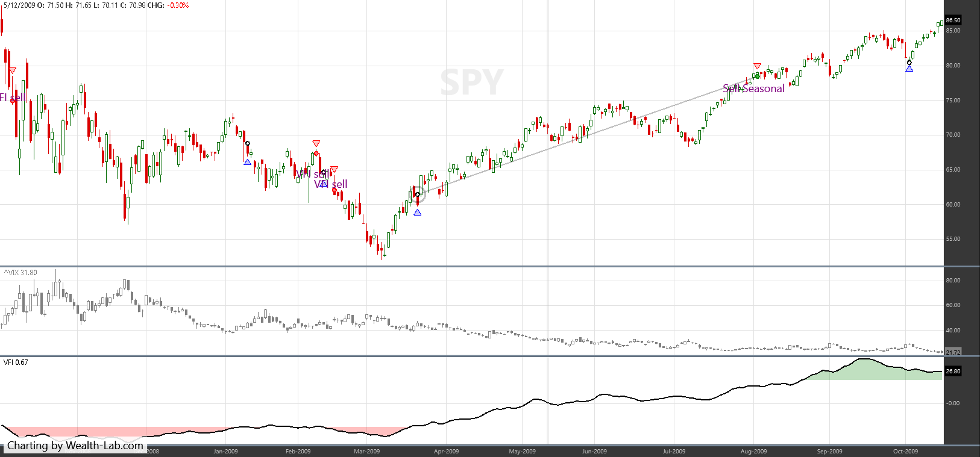Click the 40.00 label on VIX axis
Screen dimensions: 980x457
[x=953, y=331]
